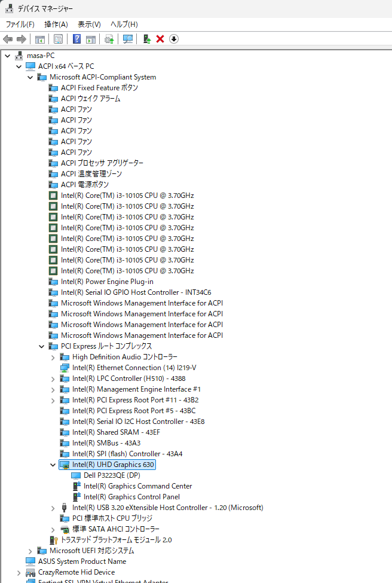Click the Back arrow in the toolbar

pyautogui.click(x=8, y=39)
